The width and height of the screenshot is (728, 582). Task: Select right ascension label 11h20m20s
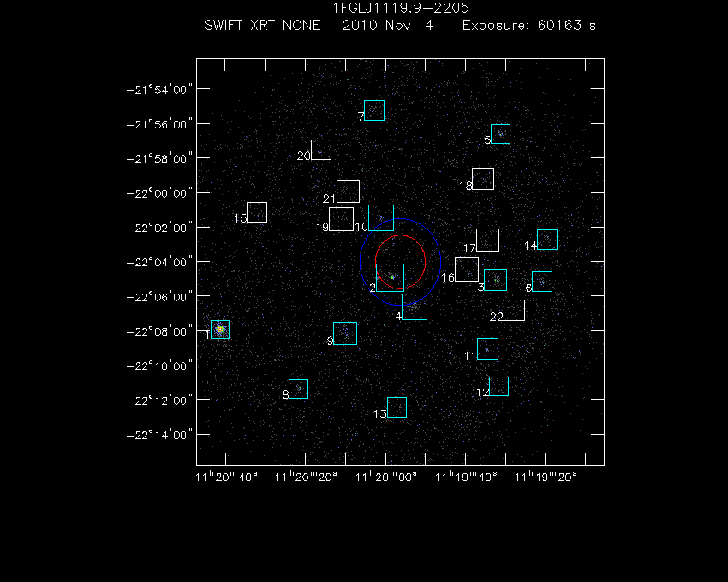click(x=306, y=477)
